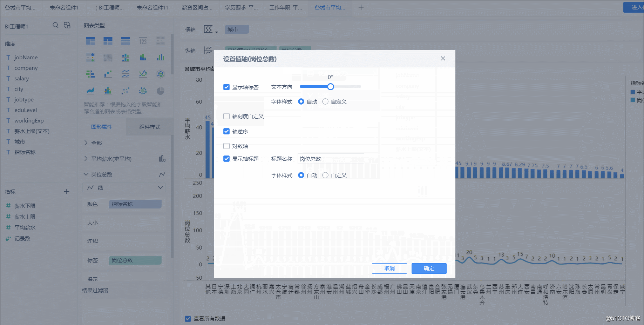This screenshot has width=644, height=325.
Task: Collapse the 岗位总数 attribute section
Action: (x=86, y=174)
